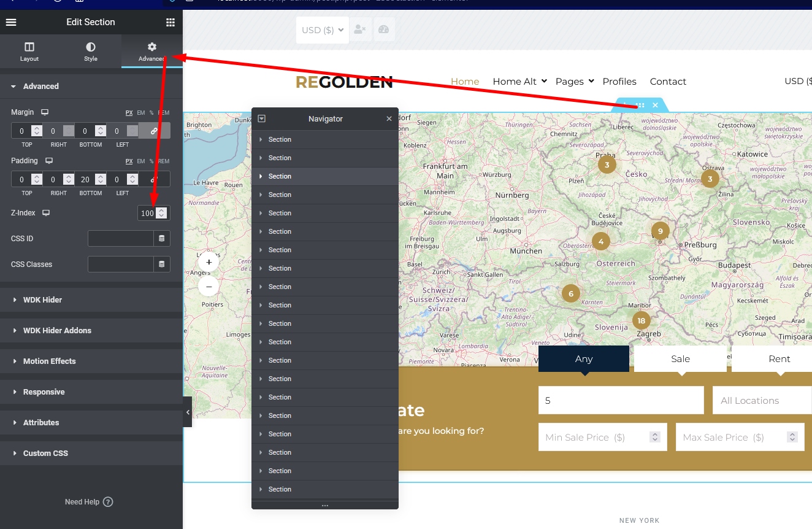The width and height of the screenshot is (812, 529).
Task: Open the Contact page link
Action: click(x=668, y=82)
